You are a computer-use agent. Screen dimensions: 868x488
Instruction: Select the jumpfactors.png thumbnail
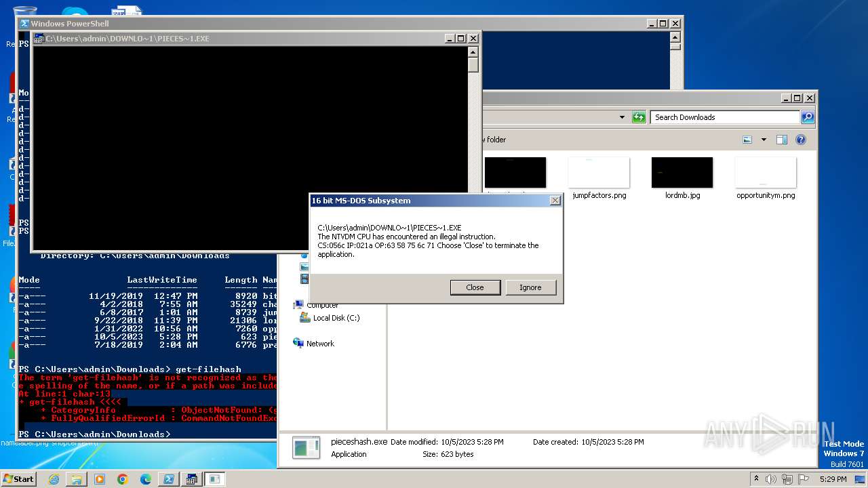click(x=599, y=172)
